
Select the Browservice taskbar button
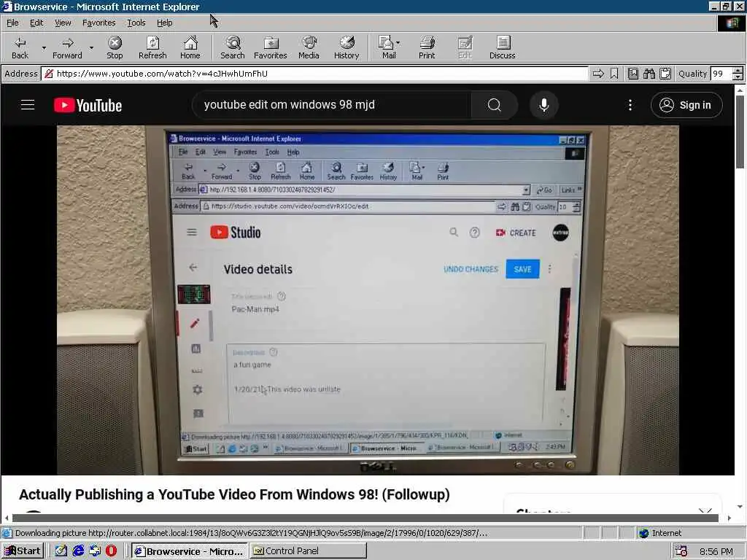[x=190, y=551]
